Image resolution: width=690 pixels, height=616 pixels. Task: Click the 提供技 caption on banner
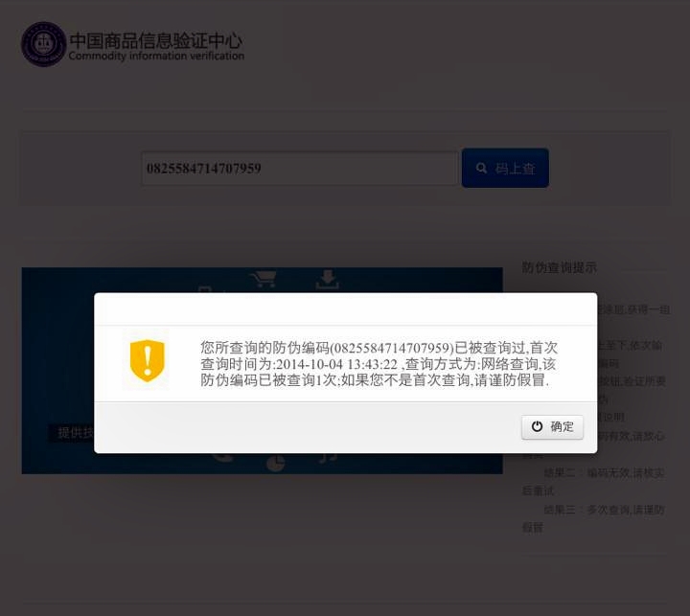click(x=76, y=433)
